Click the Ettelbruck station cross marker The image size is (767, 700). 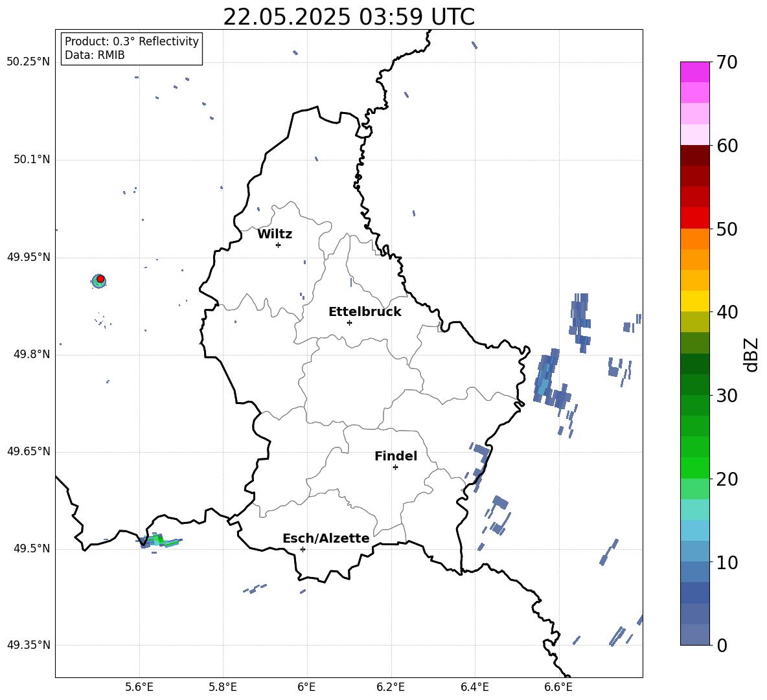pyautogui.click(x=349, y=322)
